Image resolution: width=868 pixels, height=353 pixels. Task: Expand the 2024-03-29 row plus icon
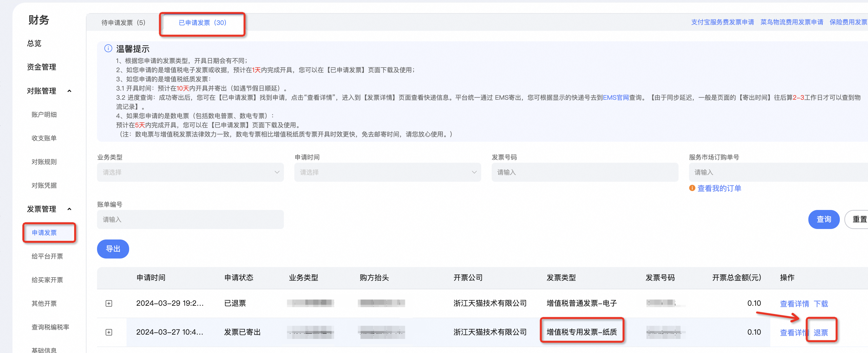(109, 303)
